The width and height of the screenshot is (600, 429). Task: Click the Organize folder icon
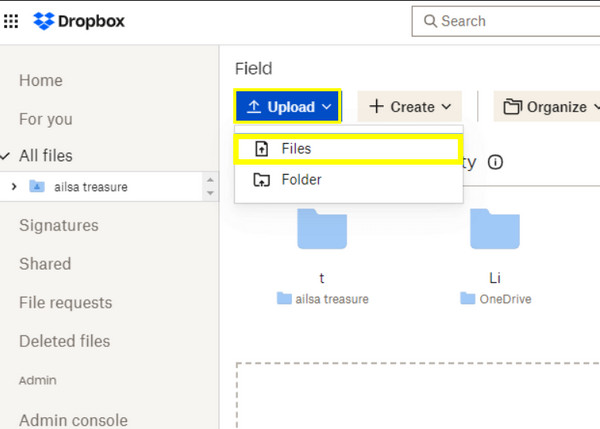[x=512, y=107]
